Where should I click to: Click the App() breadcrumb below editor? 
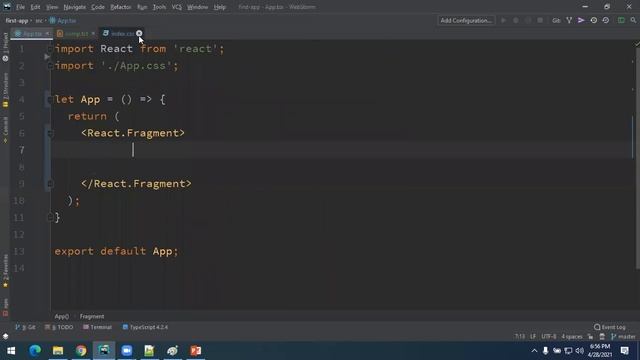[x=62, y=316]
